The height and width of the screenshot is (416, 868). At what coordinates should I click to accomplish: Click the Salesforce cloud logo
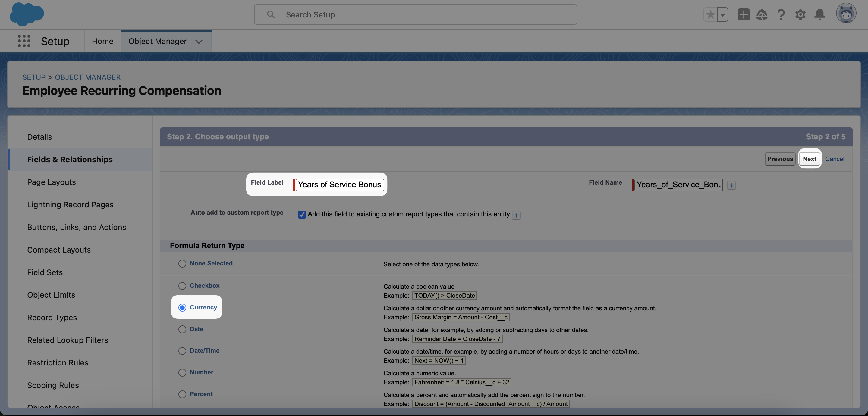pos(27,14)
